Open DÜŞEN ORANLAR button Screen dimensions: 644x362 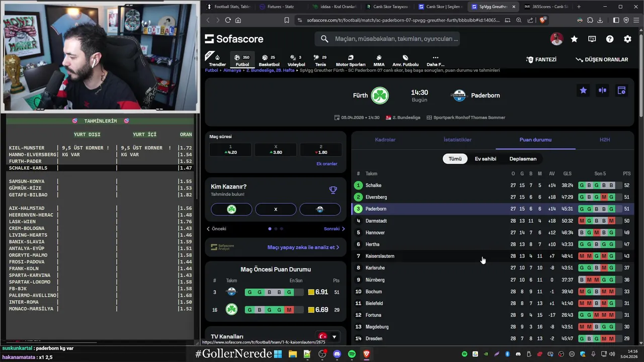(x=602, y=59)
